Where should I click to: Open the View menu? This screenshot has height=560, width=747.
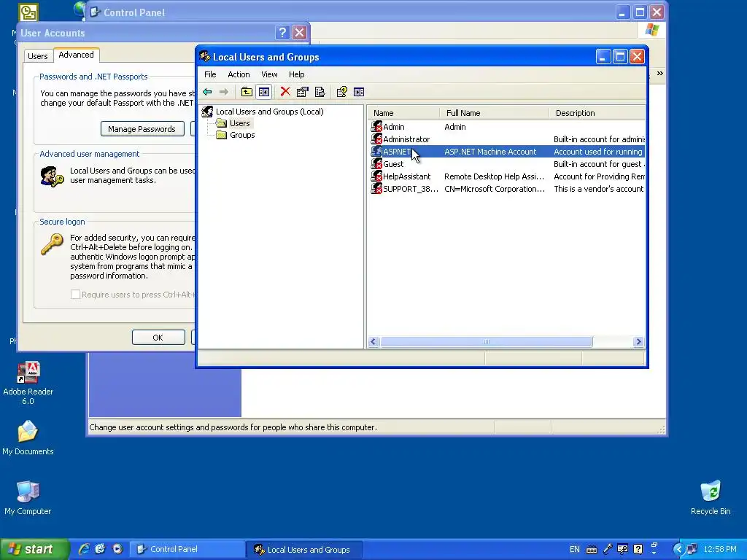pyautogui.click(x=269, y=74)
